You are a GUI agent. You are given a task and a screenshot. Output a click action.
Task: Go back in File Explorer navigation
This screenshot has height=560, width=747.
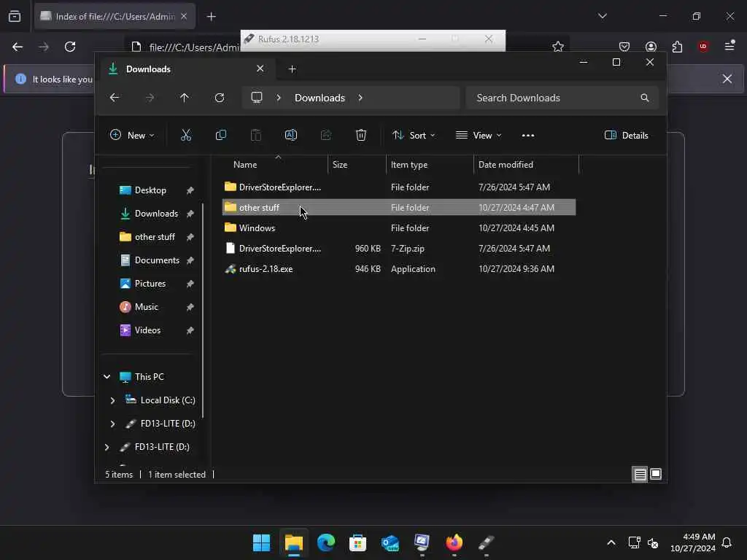(x=115, y=98)
